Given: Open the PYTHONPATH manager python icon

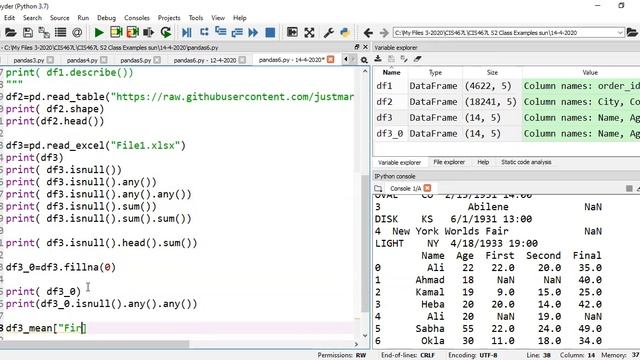Looking at the screenshot, I should 345,32.
